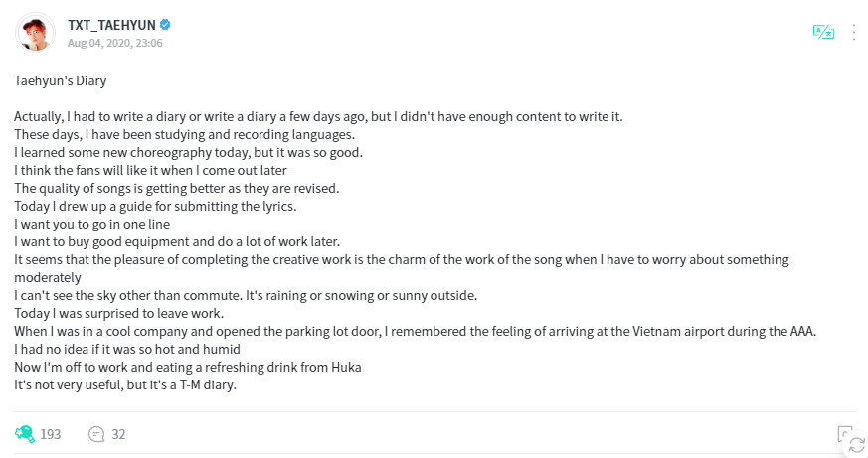Image resolution: width=868 pixels, height=458 pixels.
Task: Bookmark this post with the bookmark icon
Action: [x=844, y=434]
